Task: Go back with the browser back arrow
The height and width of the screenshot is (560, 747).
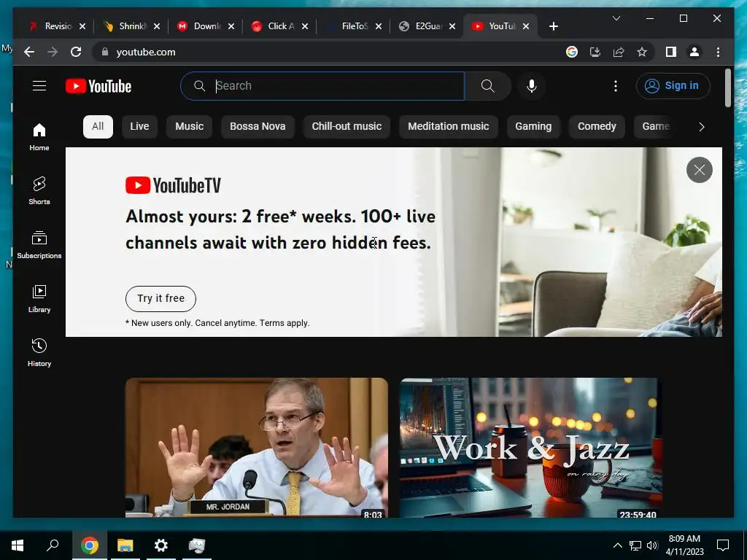Action: (29, 52)
